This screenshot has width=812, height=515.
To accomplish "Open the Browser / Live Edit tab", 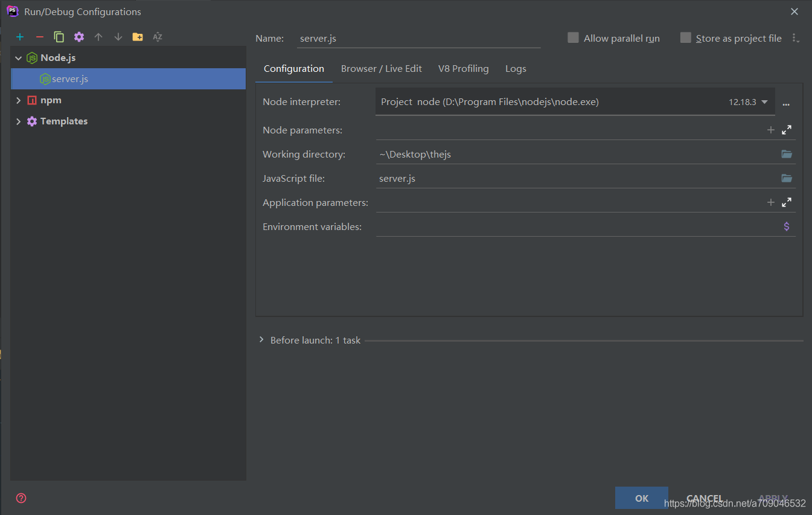I will coord(381,68).
